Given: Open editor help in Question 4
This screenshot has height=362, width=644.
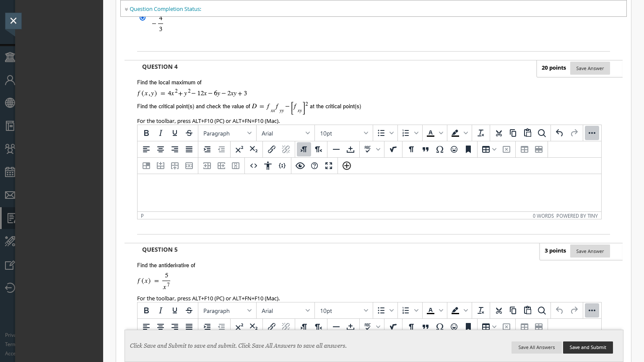Looking at the screenshot, I should click(314, 166).
